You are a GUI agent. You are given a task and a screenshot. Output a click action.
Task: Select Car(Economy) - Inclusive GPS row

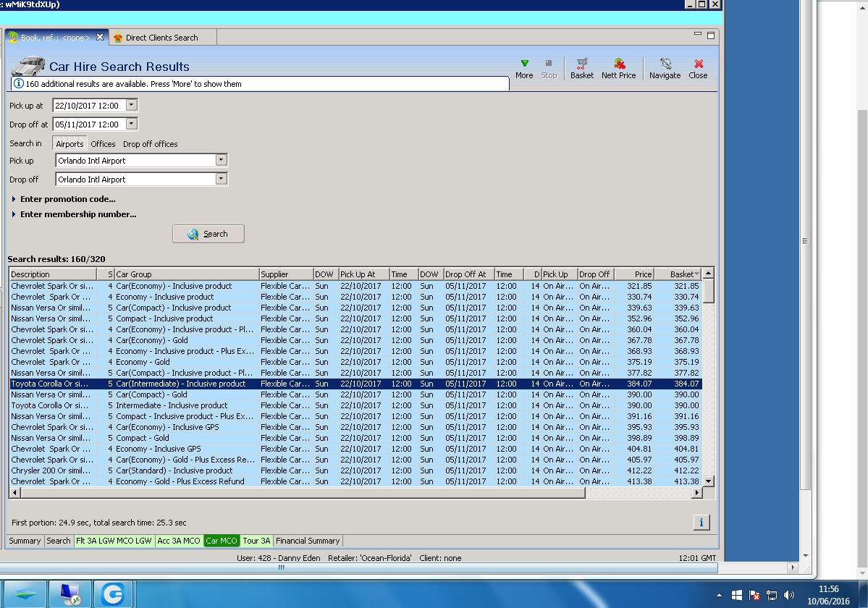355,427
